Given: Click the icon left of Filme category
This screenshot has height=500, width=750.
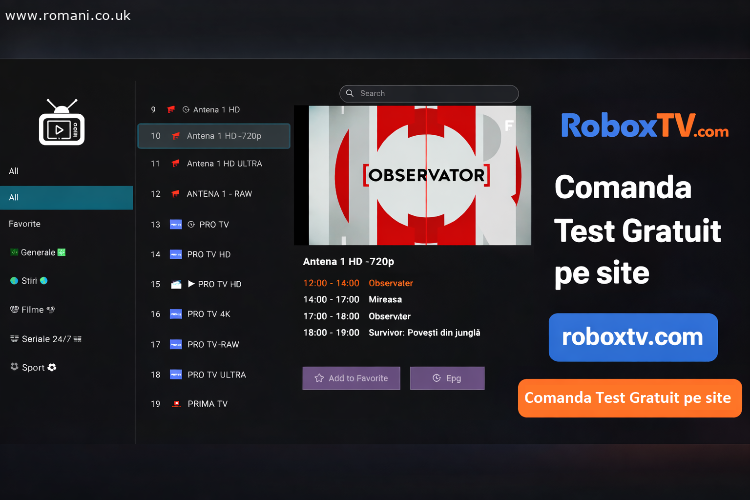Looking at the screenshot, I should click(x=14, y=310).
